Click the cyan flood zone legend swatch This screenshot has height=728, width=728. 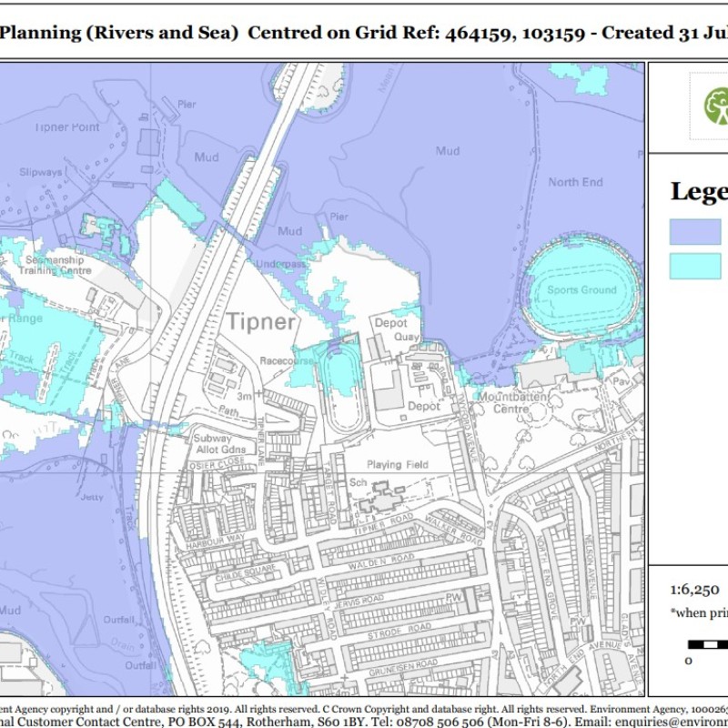(696, 266)
